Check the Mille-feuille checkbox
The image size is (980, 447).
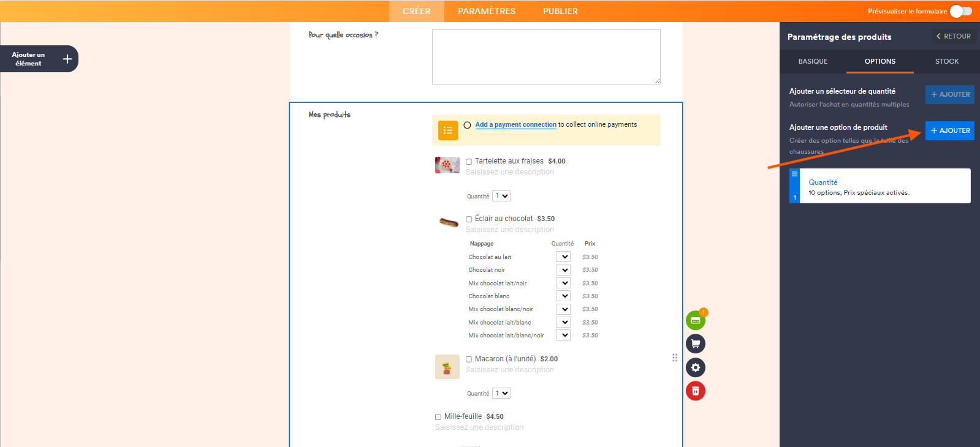(438, 417)
